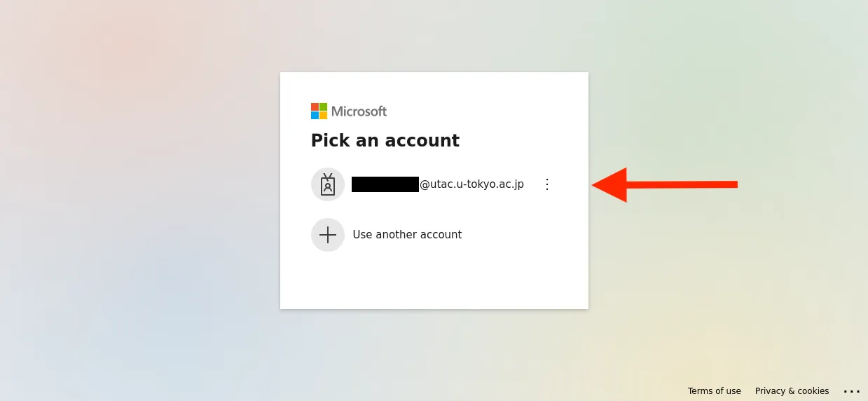Click the four-color Microsoft squares logo
868x401 pixels.
[319, 111]
